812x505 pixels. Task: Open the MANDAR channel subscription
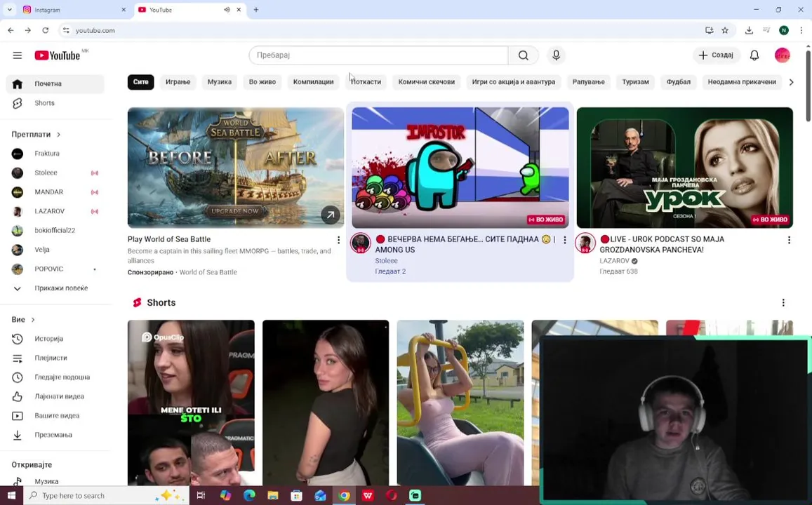click(55, 192)
